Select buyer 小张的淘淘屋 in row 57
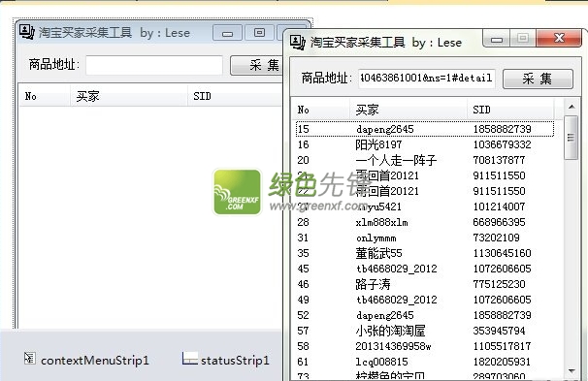Image resolution: width=588 pixels, height=381 pixels. click(390, 331)
